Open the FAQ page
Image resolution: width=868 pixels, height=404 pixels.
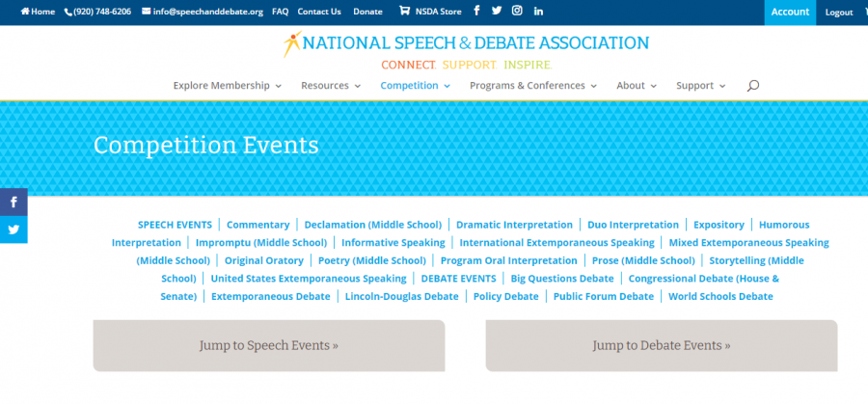[280, 12]
